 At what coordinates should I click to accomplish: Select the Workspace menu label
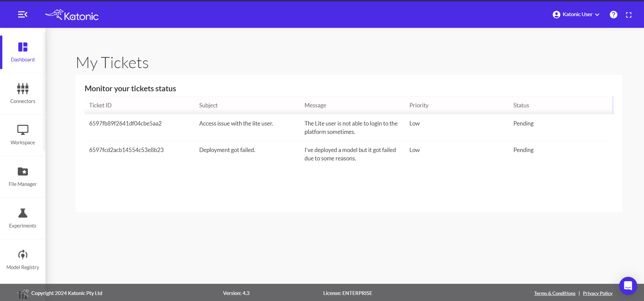(x=23, y=143)
